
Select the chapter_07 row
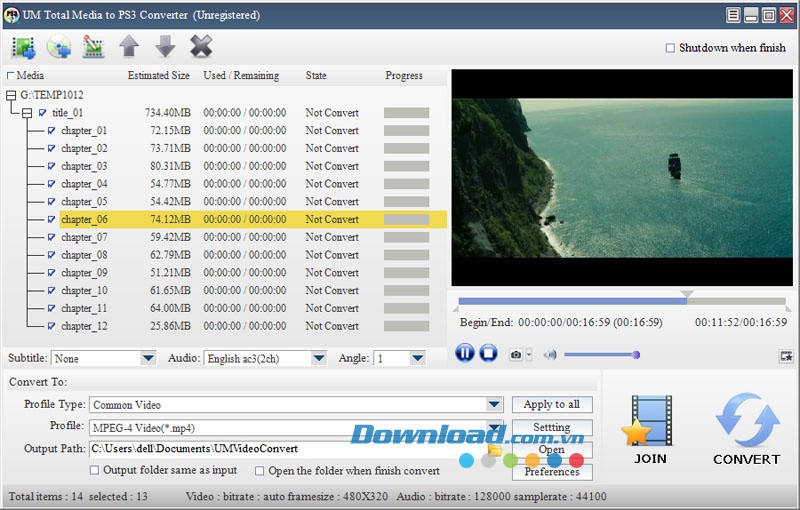pos(253,237)
